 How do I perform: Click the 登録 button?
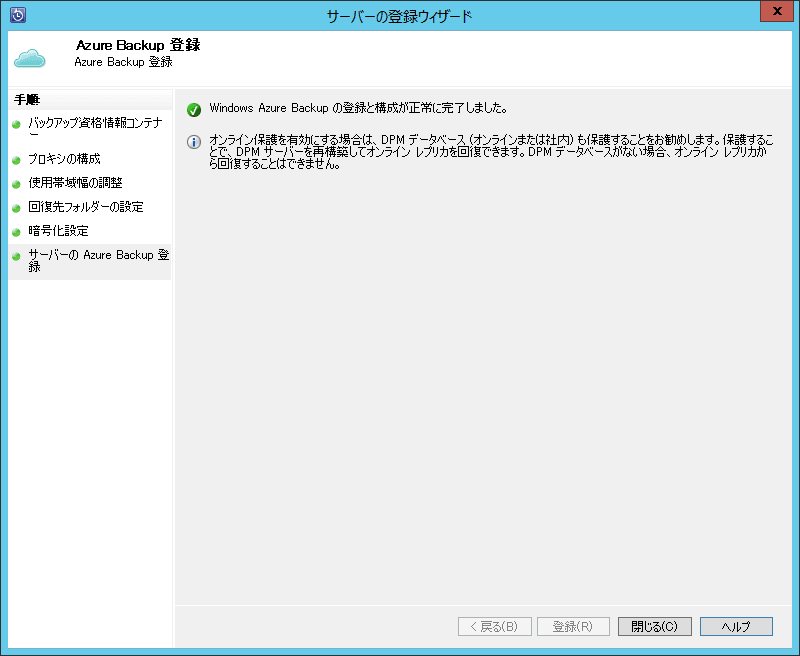574,626
